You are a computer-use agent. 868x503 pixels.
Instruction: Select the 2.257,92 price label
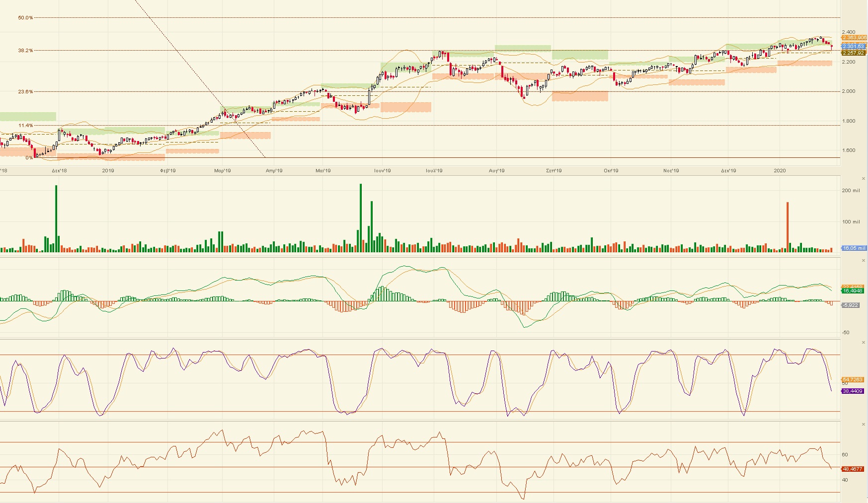854,53
